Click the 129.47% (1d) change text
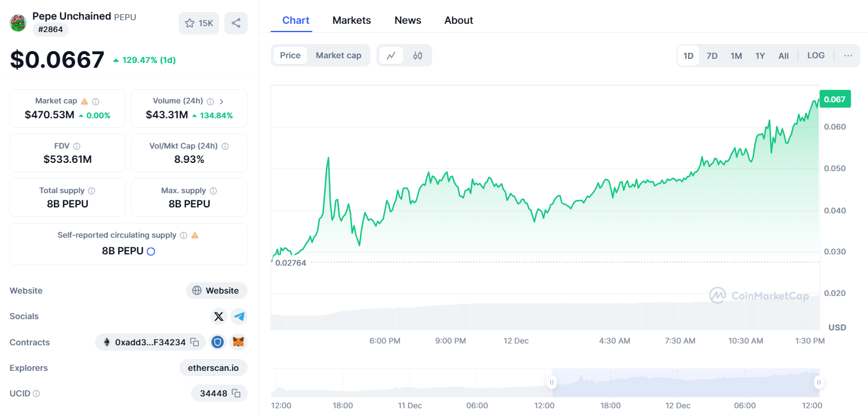Screen dimensions: 868x416 [144, 60]
